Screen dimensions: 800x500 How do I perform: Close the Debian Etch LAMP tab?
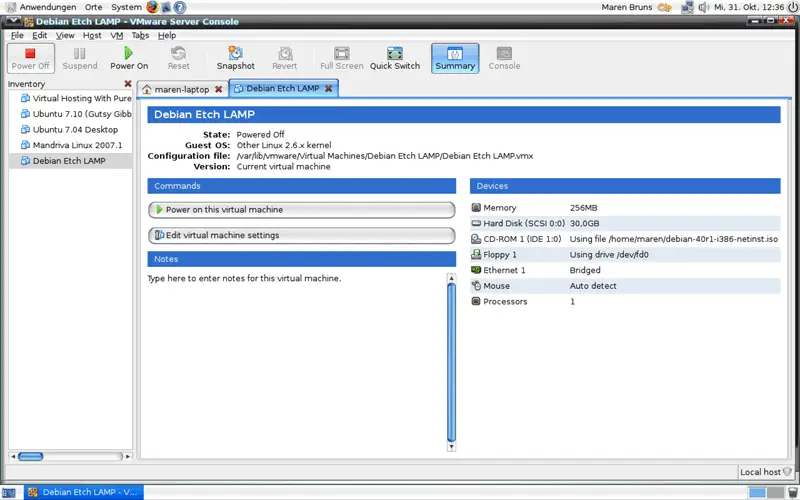[329, 88]
